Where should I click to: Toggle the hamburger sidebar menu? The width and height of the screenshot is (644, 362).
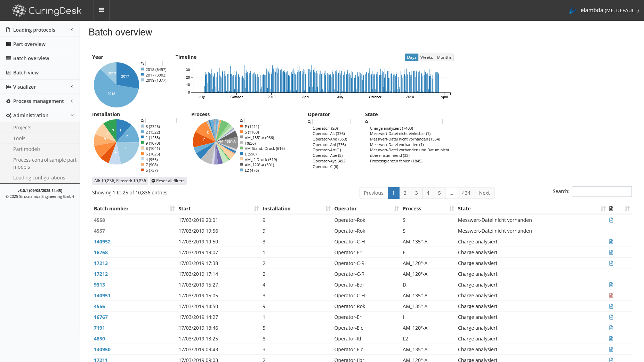click(x=102, y=10)
